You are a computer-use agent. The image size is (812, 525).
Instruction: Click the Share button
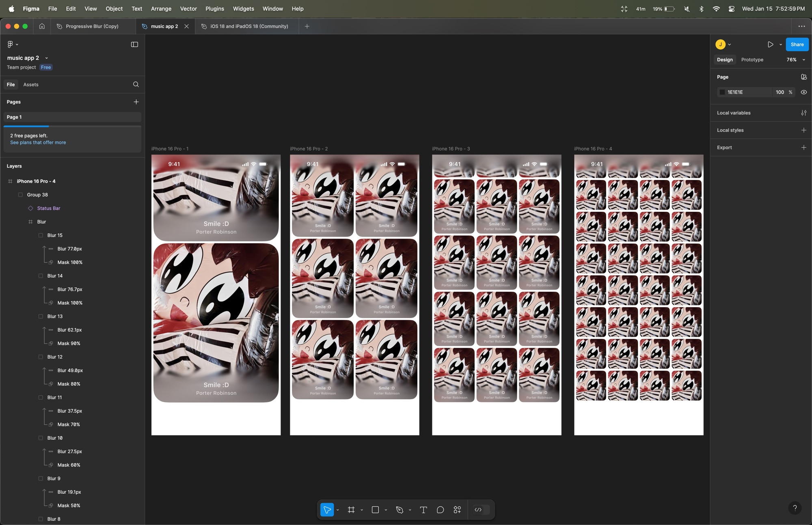pyautogui.click(x=797, y=44)
